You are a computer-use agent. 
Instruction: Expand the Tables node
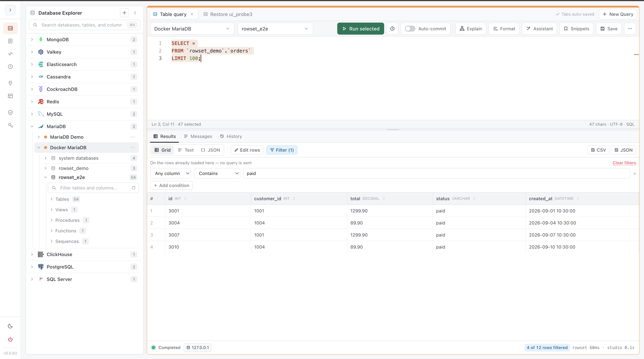[x=51, y=199]
